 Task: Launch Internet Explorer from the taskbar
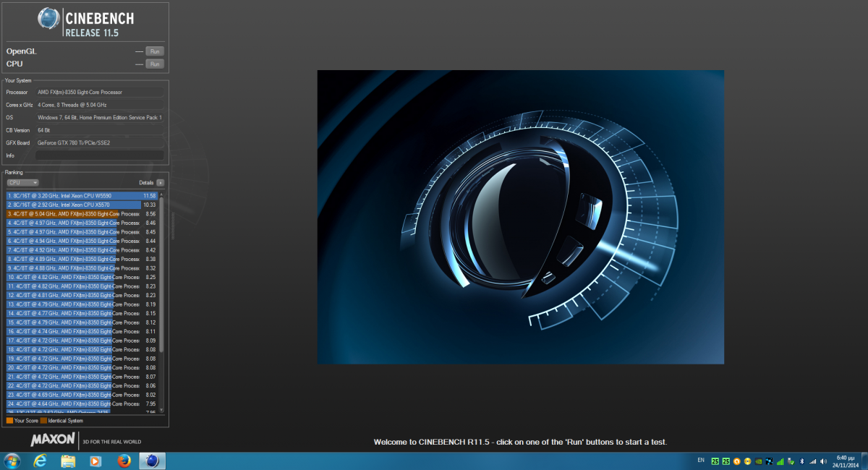41,461
